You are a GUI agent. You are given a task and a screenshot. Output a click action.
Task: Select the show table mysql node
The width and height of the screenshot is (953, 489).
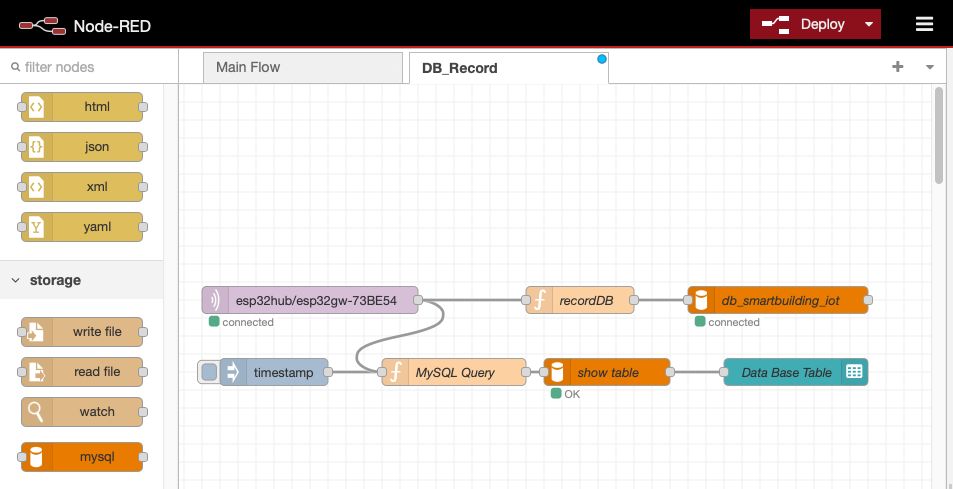[607, 372]
